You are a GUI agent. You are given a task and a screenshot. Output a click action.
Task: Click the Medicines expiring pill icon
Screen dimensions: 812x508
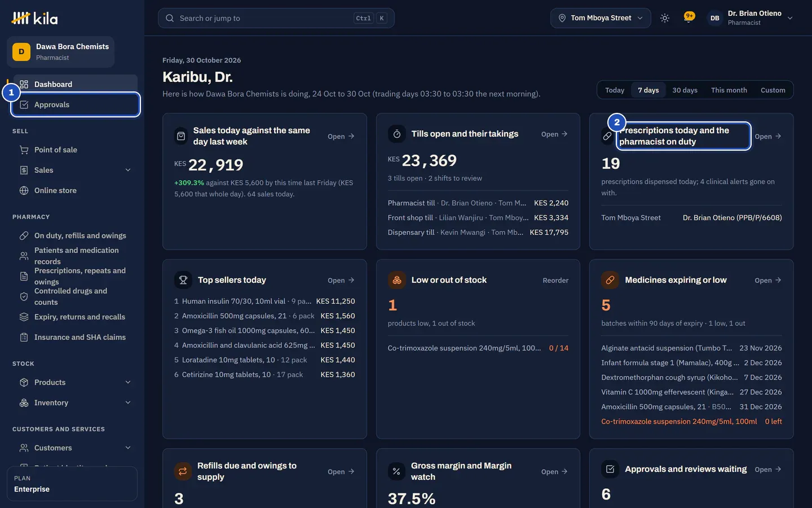point(610,280)
